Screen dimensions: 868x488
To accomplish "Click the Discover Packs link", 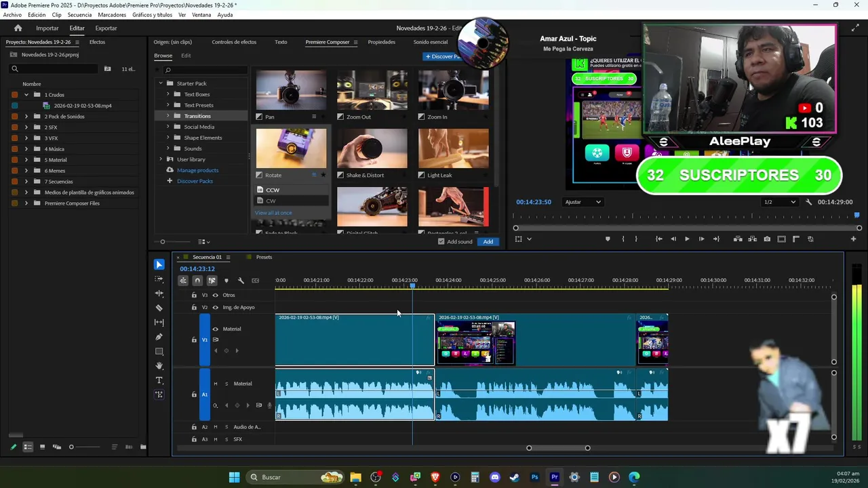I will tap(195, 181).
